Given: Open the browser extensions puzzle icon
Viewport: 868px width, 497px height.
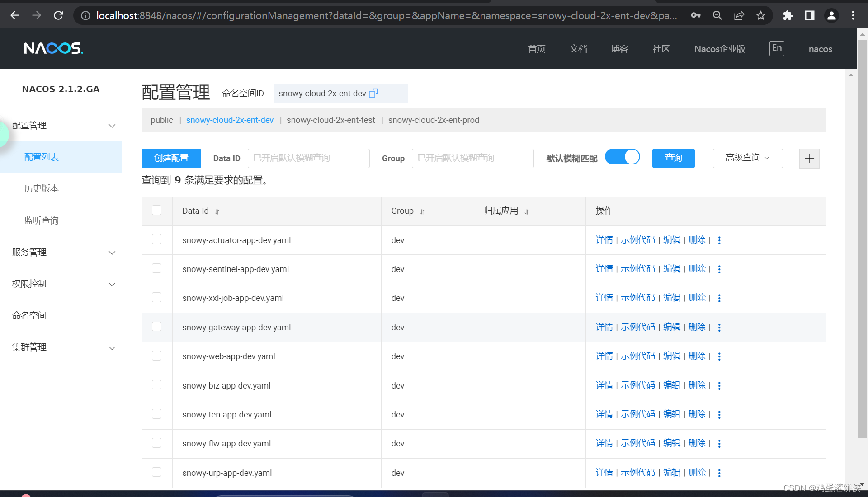Looking at the screenshot, I should (x=788, y=15).
